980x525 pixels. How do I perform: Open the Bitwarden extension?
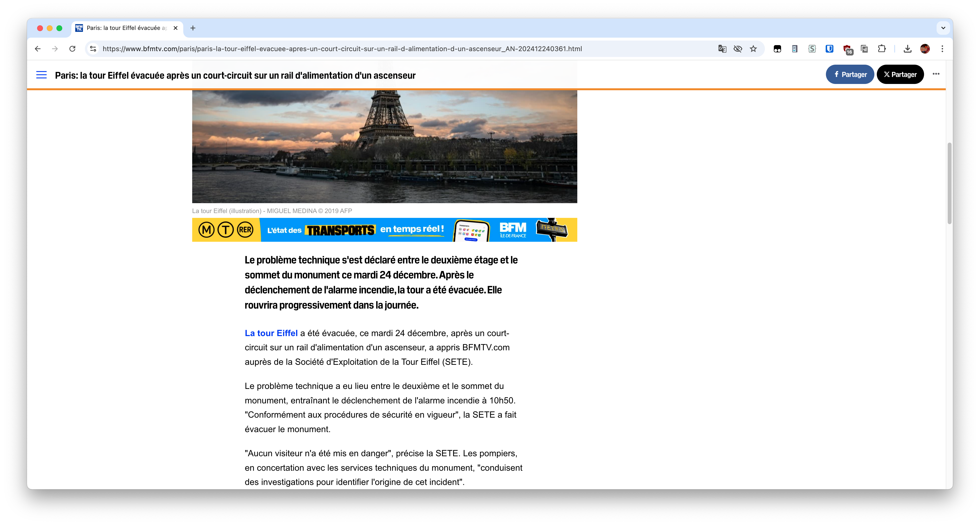click(829, 49)
